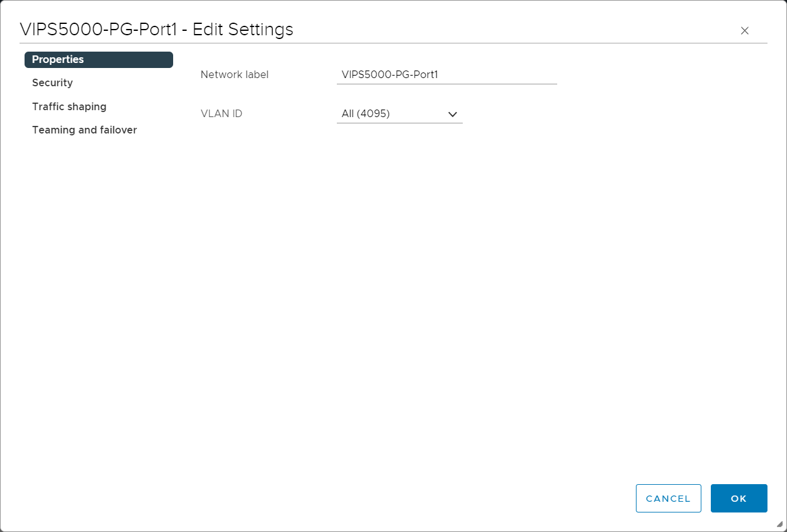The image size is (787, 532).
Task: Focus the Network label text field
Action: click(447, 74)
